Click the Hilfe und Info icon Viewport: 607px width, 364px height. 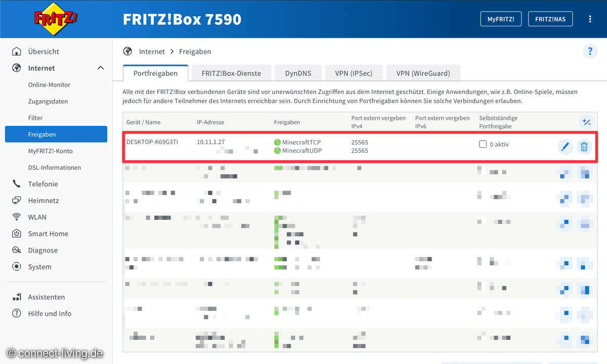click(17, 313)
